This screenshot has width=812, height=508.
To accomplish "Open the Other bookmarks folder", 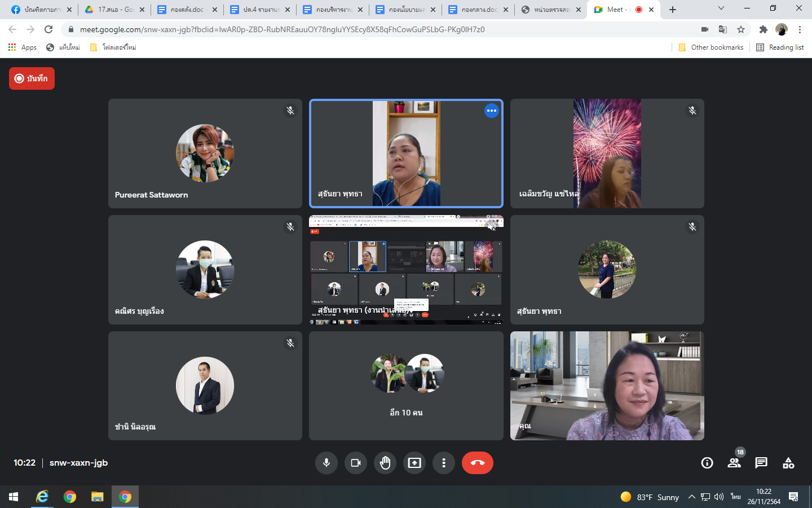I will [x=711, y=47].
